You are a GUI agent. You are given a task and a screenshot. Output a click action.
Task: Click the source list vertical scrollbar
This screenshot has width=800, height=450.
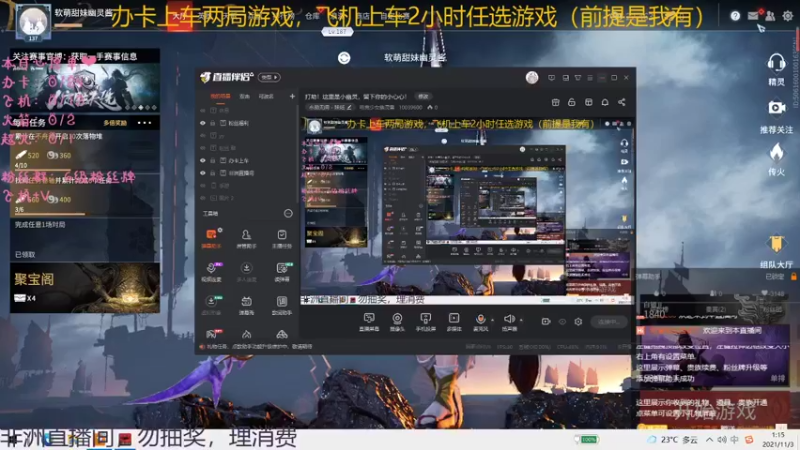click(x=297, y=153)
